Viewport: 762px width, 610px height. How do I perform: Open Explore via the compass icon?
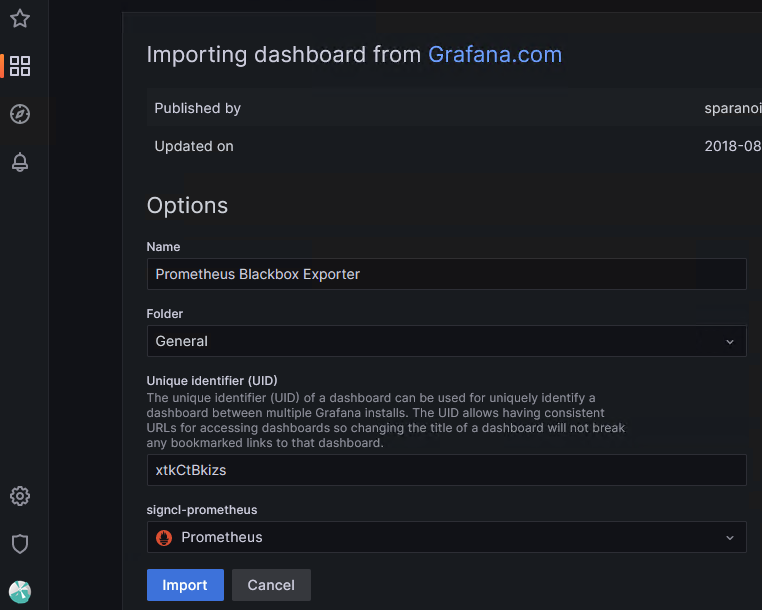20,114
